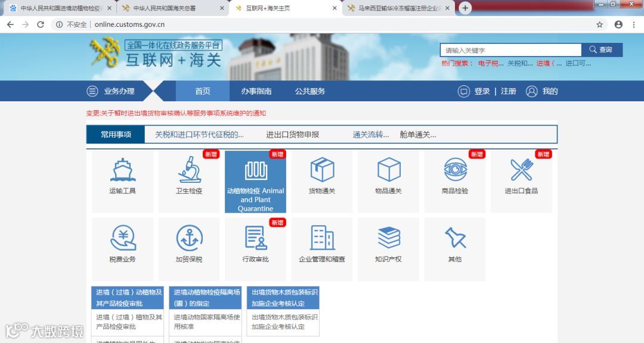Switch to 马来西亚输华冷冻榴莲注册企业 browser tab
Screen dimensions: 644x343
coord(398,8)
